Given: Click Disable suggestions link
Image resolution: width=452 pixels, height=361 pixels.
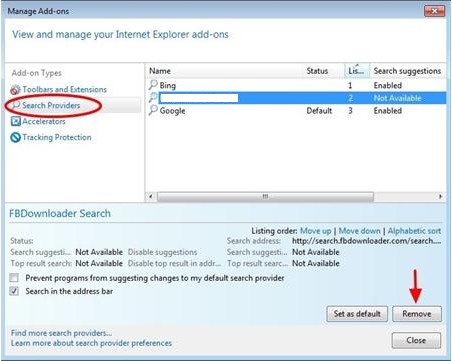Looking at the screenshot, I should coord(162,252).
